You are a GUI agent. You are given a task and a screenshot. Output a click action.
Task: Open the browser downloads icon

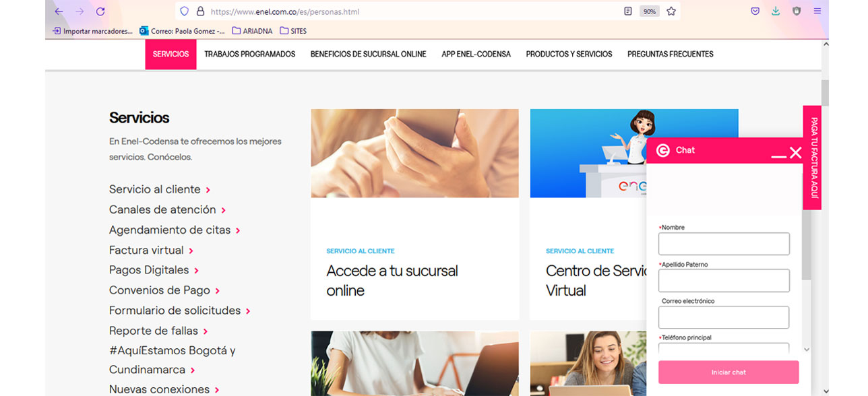point(776,11)
